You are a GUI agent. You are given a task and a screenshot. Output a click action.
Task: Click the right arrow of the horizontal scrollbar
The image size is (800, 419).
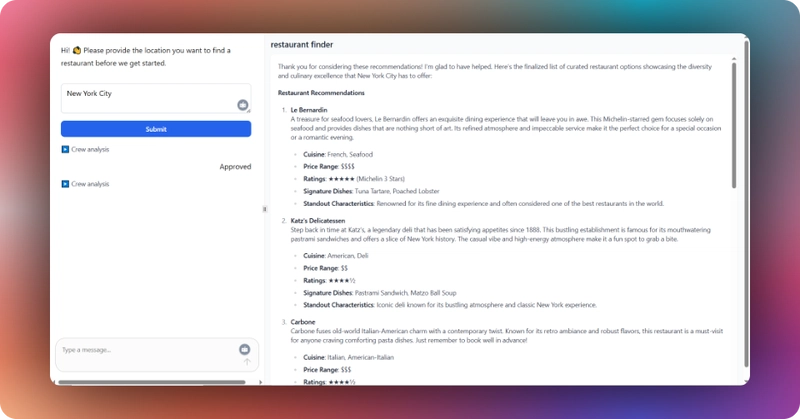pos(260,382)
